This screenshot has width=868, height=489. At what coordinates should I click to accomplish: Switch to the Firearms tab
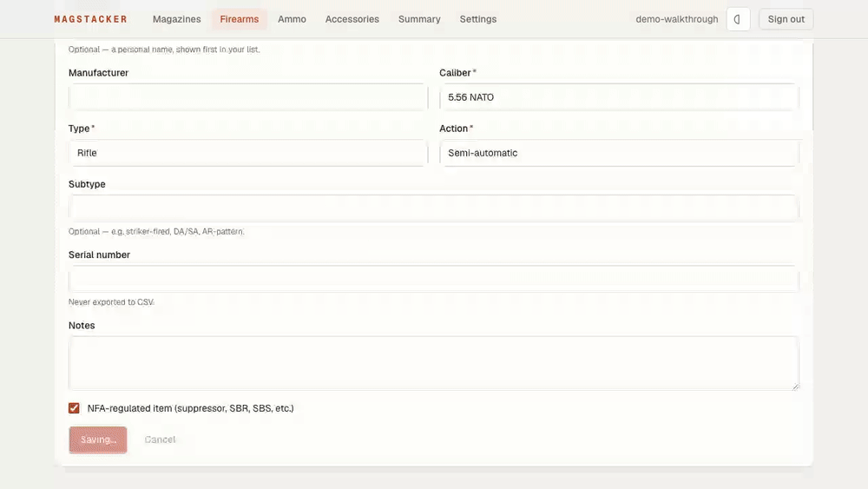pyautogui.click(x=240, y=19)
